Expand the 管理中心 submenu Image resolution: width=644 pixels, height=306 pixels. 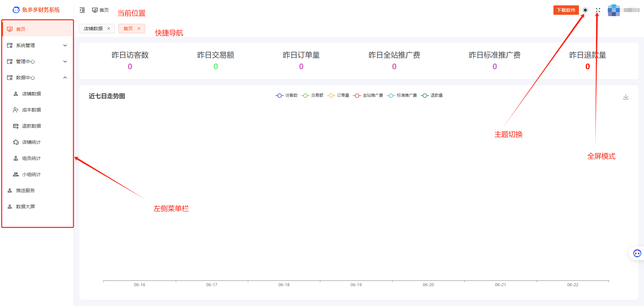(37, 61)
